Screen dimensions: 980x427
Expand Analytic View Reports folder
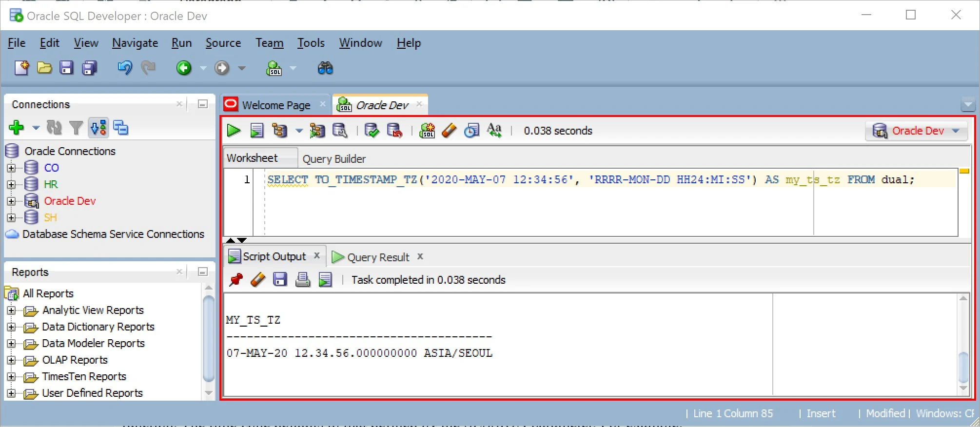click(x=11, y=311)
